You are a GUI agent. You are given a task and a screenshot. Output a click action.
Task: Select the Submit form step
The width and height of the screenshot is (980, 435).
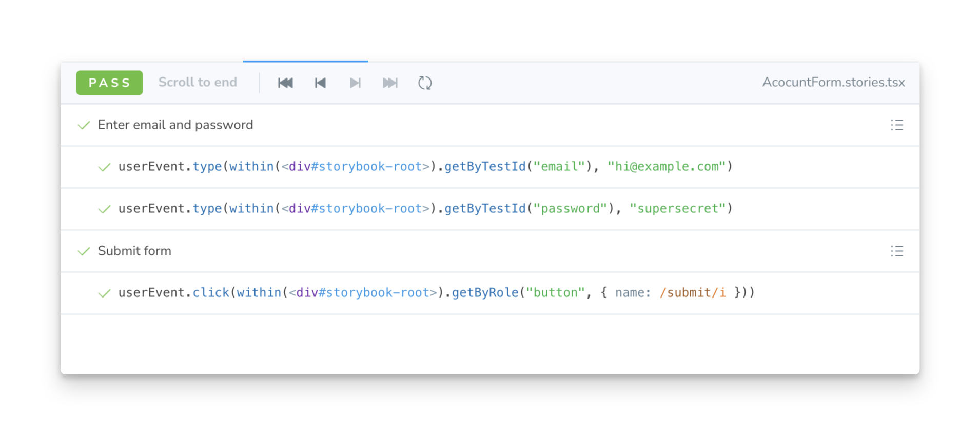pyautogui.click(x=490, y=251)
